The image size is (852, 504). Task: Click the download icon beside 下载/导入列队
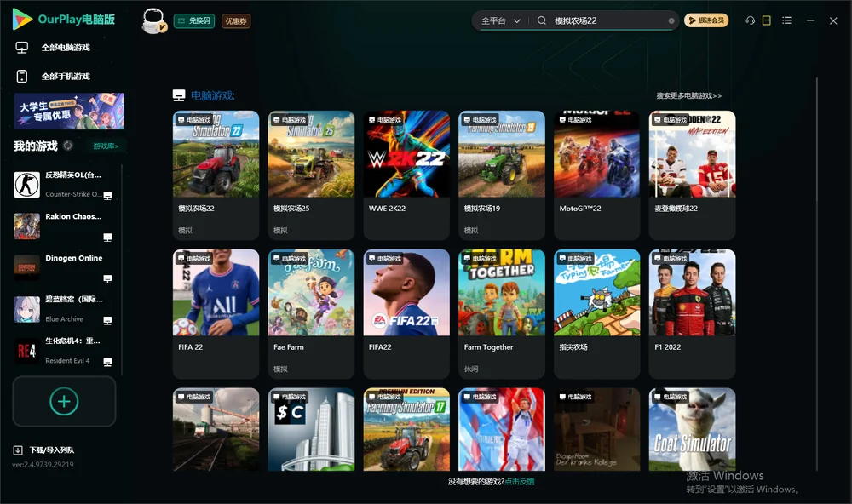point(18,450)
